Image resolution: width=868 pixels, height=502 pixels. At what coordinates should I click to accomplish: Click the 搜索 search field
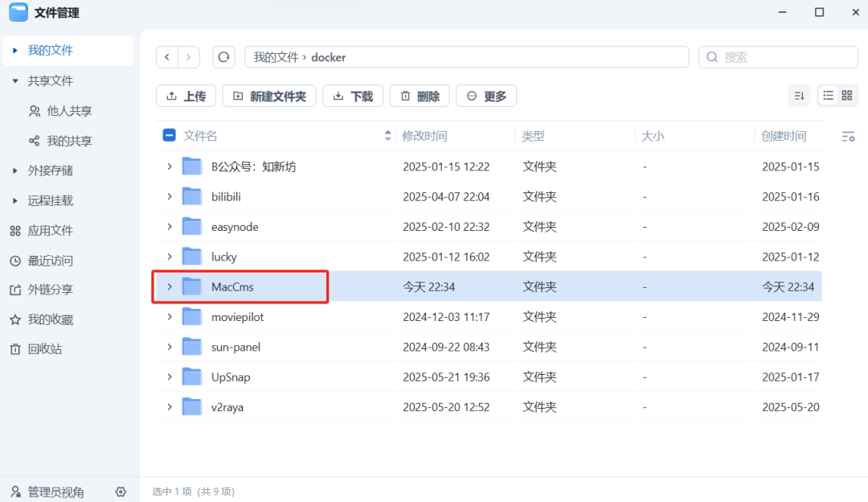[x=777, y=56]
